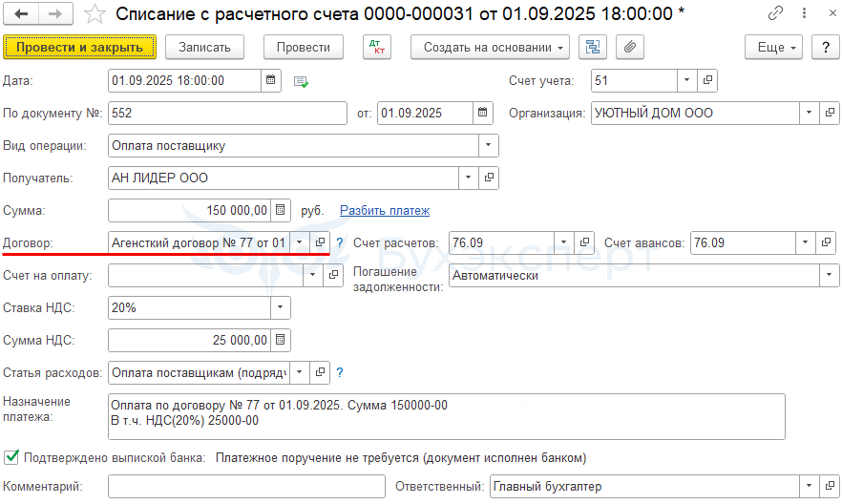Image resolution: width=842 pixels, height=504 pixels.
Task: Open the Еще menu
Action: pyautogui.click(x=774, y=47)
